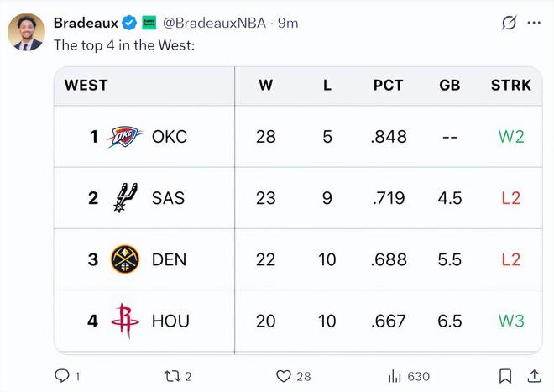Click the San Antonio Spurs logo
554x392 pixels.
(x=126, y=198)
